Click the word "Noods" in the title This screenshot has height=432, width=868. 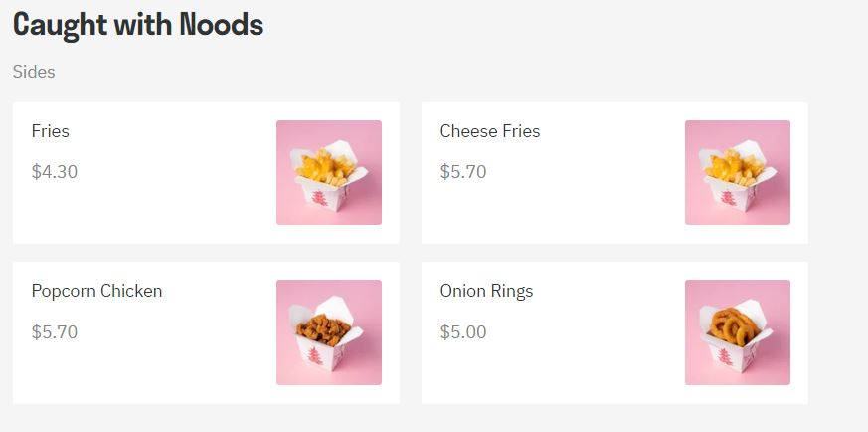pos(221,26)
